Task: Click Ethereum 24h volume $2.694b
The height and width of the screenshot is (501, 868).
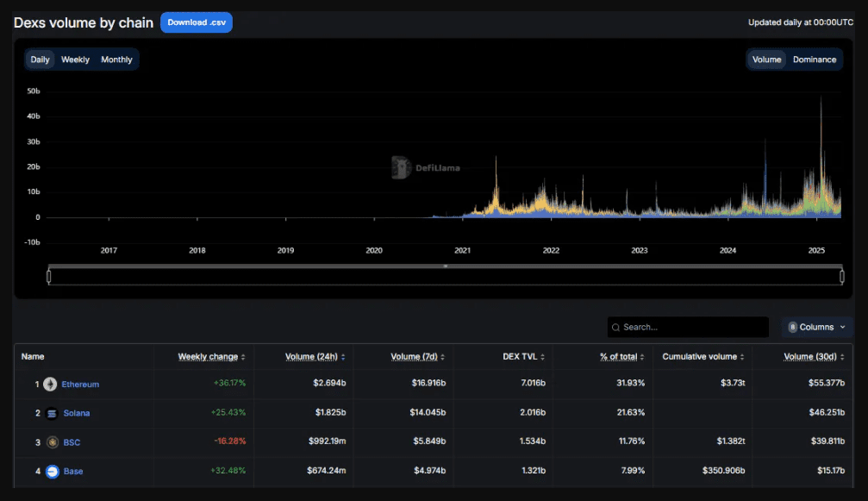Action: (329, 383)
